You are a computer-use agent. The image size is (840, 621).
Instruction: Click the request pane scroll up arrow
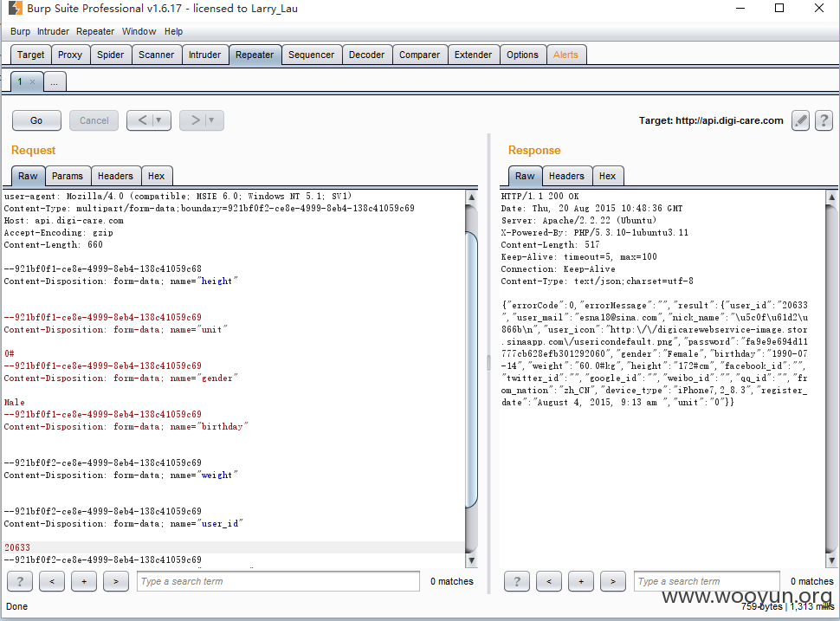[x=471, y=197]
